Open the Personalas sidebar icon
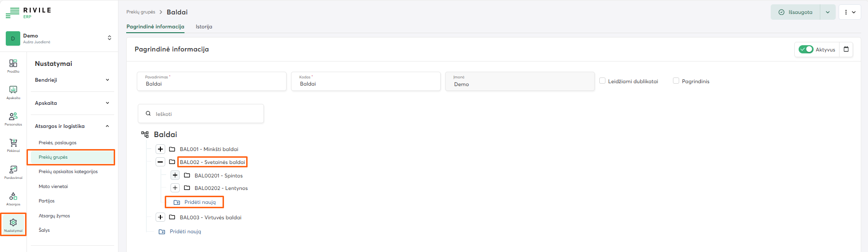Image resolution: width=868 pixels, height=252 pixels. click(13, 117)
